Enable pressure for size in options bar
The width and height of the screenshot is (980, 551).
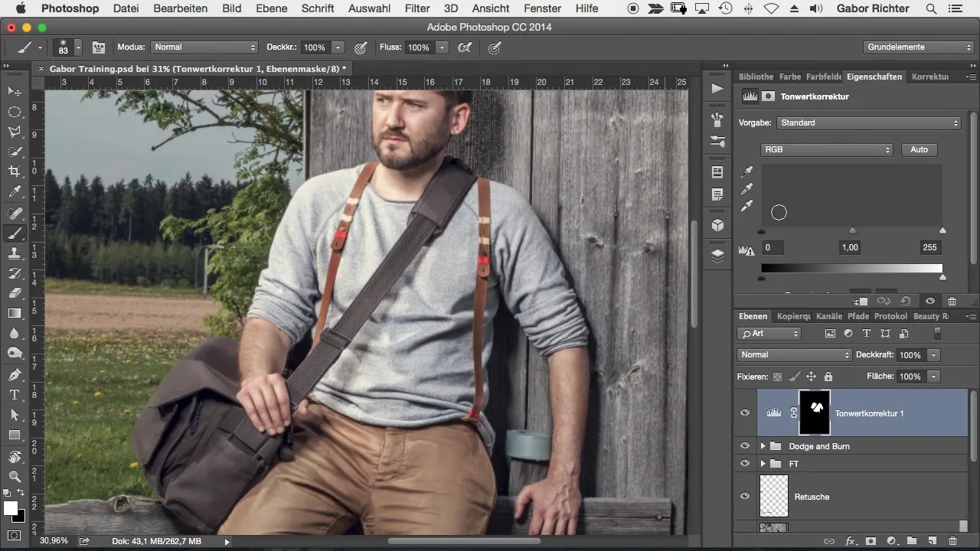pyautogui.click(x=495, y=47)
